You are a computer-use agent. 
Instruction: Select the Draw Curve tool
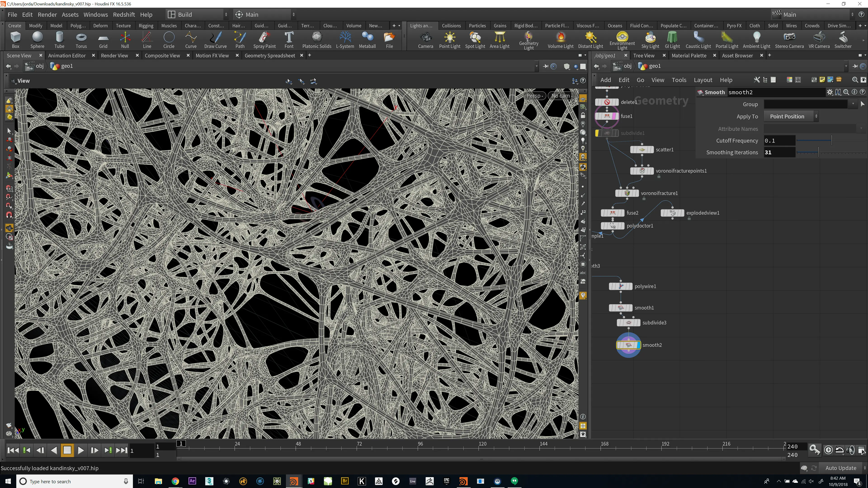[x=215, y=40]
